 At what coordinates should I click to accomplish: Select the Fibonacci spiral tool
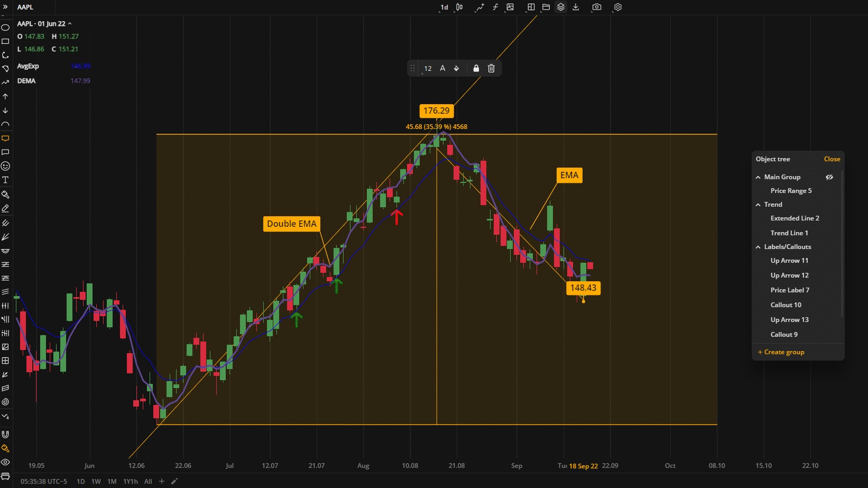point(5,402)
